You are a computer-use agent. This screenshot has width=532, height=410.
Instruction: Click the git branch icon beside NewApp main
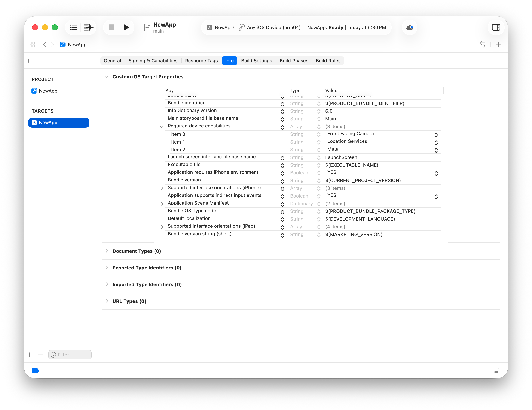146,27
